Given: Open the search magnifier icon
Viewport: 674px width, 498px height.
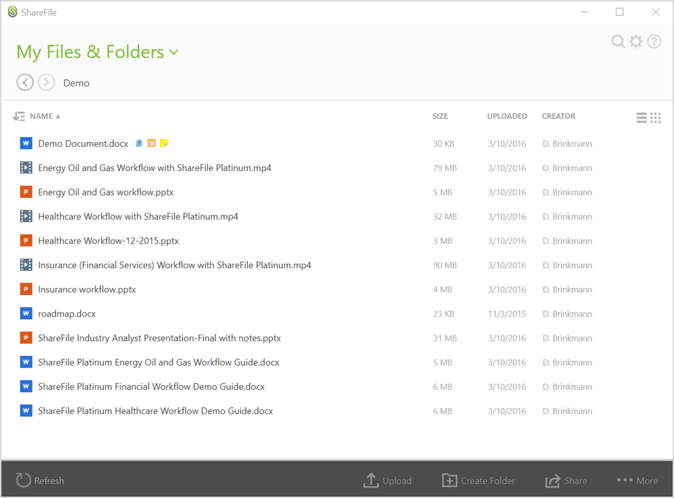Looking at the screenshot, I should (618, 42).
